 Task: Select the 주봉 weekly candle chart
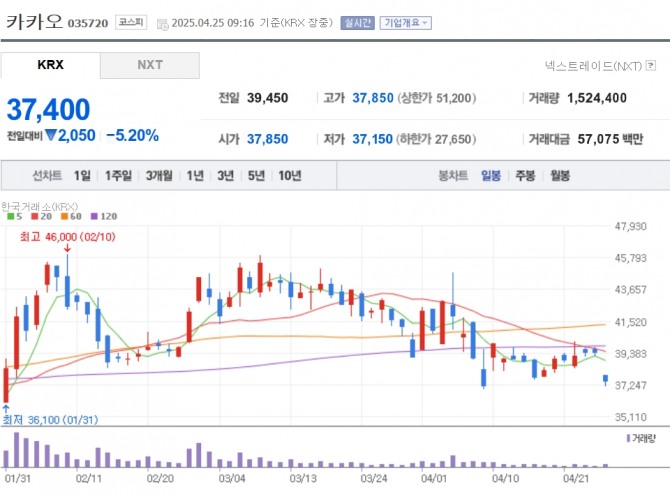click(525, 175)
